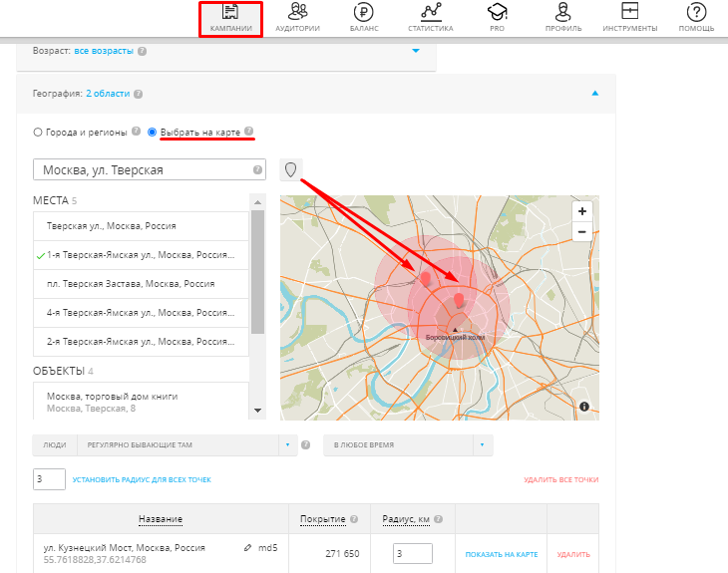This screenshot has height=573, width=728.
Task: Open the Статистика chart icon
Action: click(431, 13)
